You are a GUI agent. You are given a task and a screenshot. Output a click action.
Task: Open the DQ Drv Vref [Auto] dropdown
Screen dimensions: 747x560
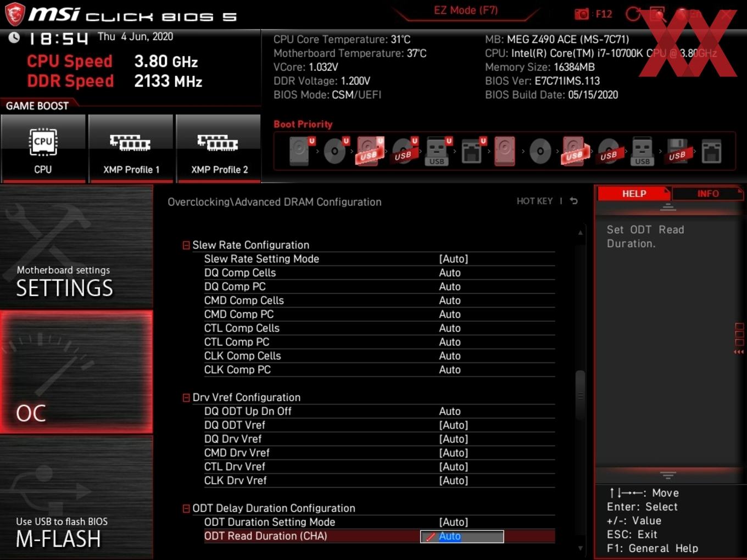click(454, 439)
